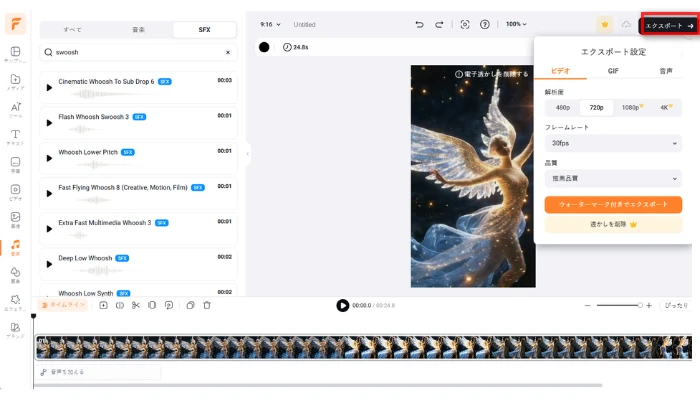700x400 pixels.
Task: Open the help question mark icon
Action: tap(485, 24)
